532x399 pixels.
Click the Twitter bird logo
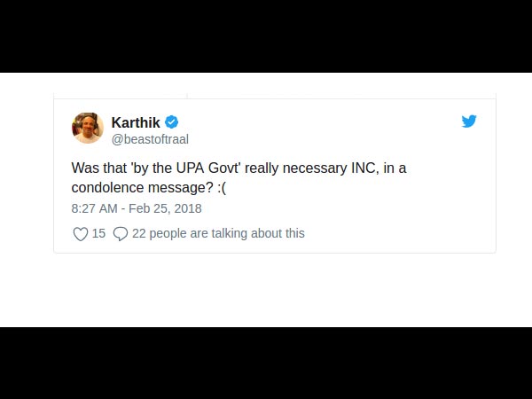pyautogui.click(x=469, y=121)
